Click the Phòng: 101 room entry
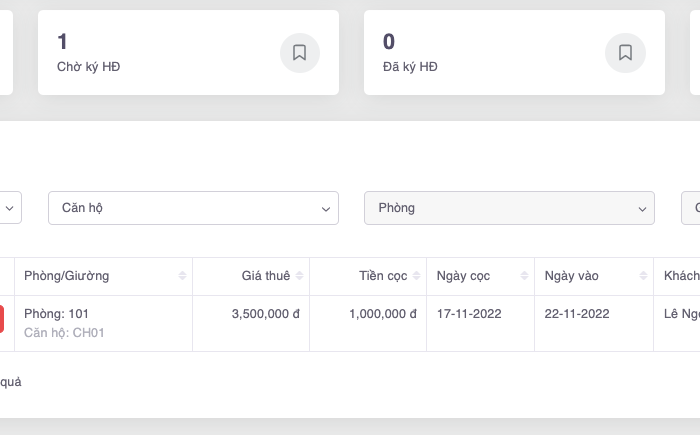Screen dimensions: 700x435 click(x=57, y=314)
